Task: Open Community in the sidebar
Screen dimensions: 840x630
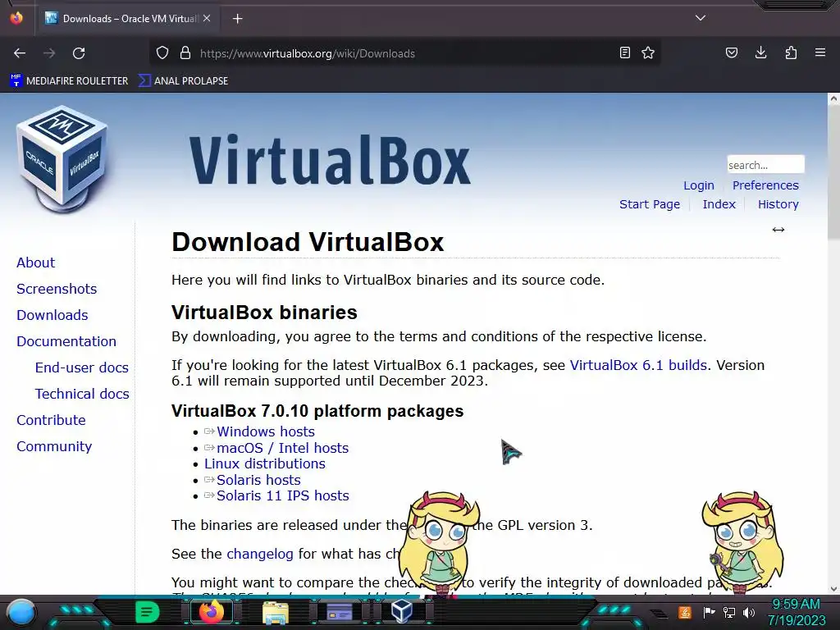Action: (54, 447)
